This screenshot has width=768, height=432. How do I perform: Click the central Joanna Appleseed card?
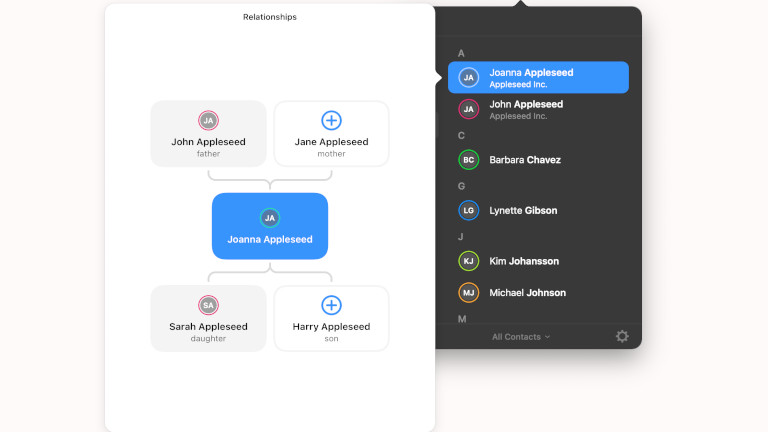270,226
